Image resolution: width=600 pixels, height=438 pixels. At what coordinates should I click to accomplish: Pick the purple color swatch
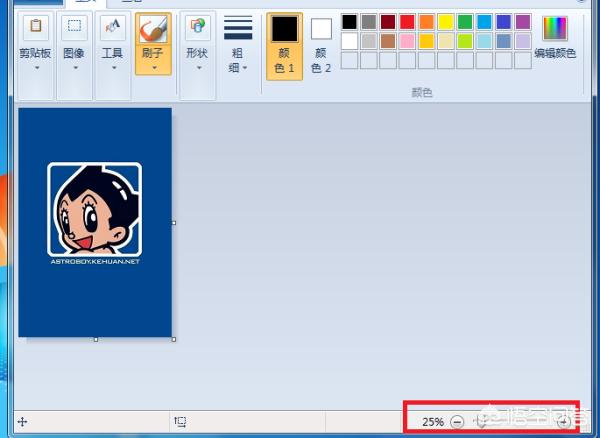tap(523, 22)
